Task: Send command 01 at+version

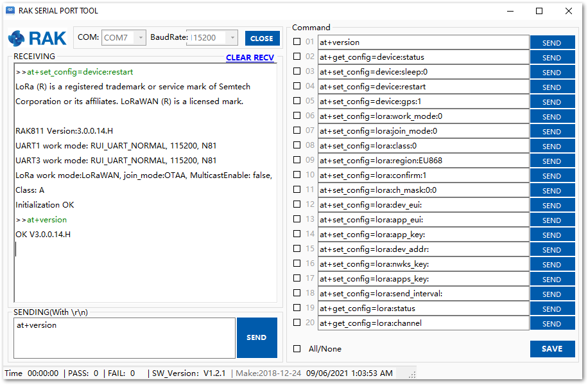Action: (x=553, y=43)
